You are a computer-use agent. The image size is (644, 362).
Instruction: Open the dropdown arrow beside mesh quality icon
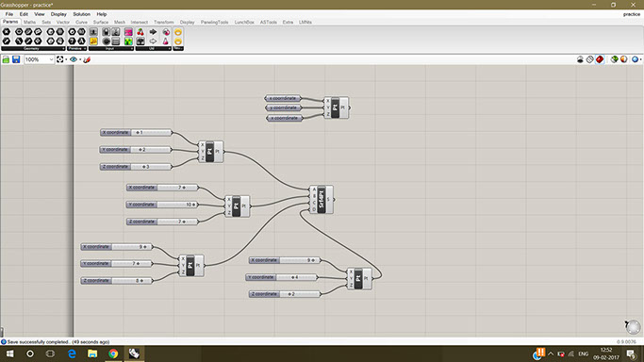pyautogui.click(x=641, y=60)
